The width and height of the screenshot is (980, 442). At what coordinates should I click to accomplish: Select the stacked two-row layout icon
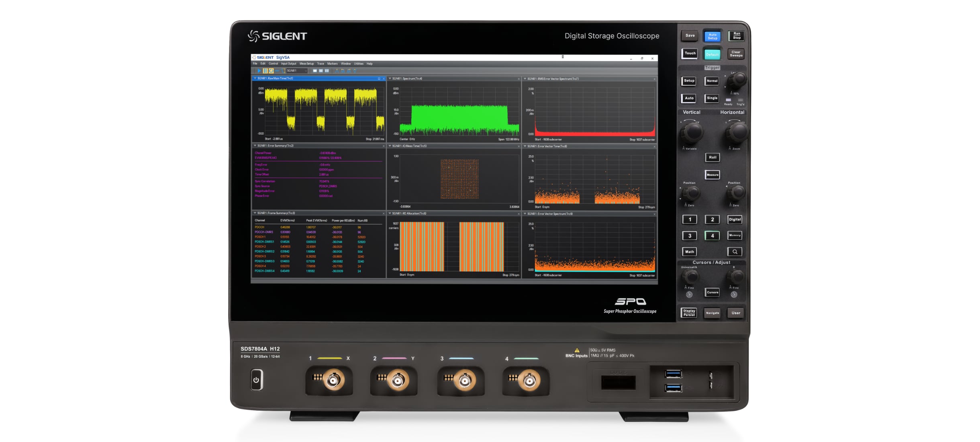(x=321, y=71)
